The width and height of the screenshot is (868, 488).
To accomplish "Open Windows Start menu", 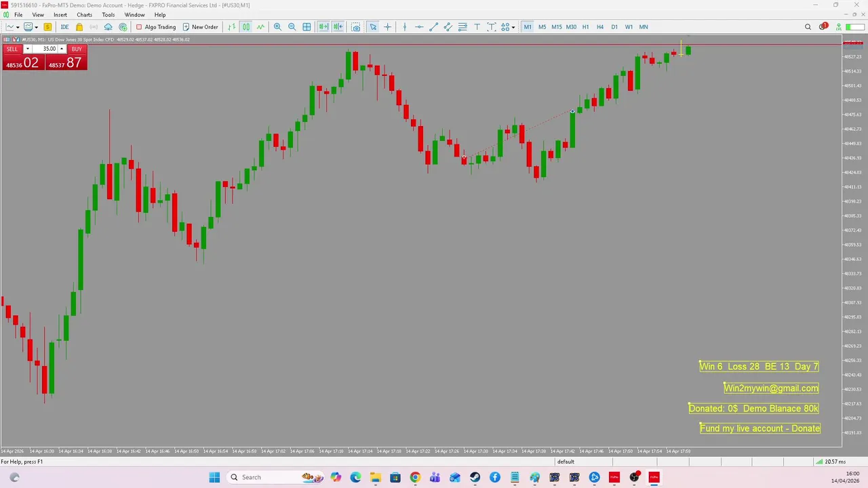I will [214, 477].
